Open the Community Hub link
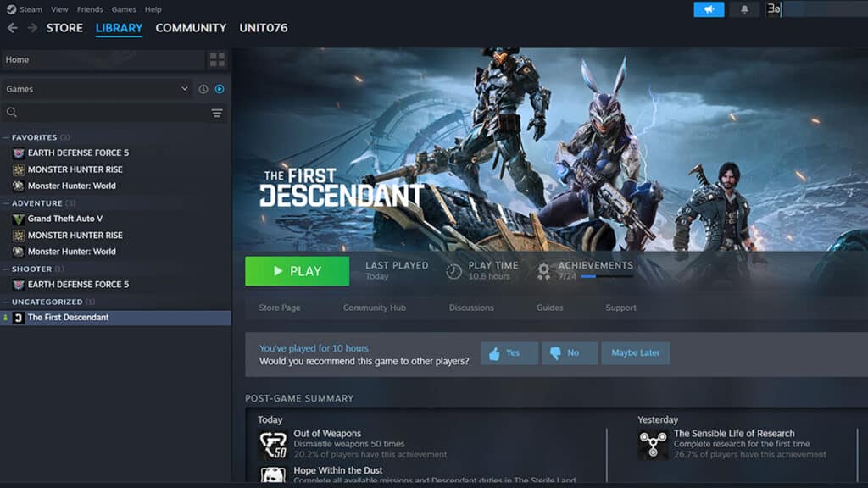This screenshot has width=868, height=488. [375, 308]
